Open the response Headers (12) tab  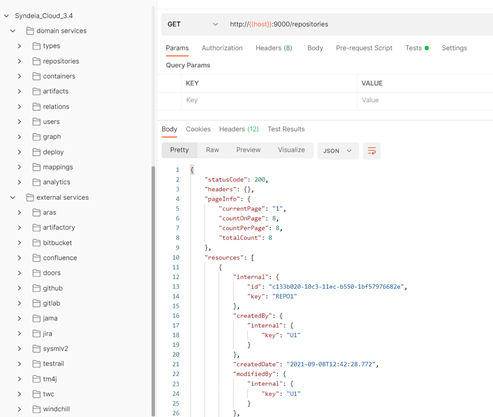coord(239,129)
